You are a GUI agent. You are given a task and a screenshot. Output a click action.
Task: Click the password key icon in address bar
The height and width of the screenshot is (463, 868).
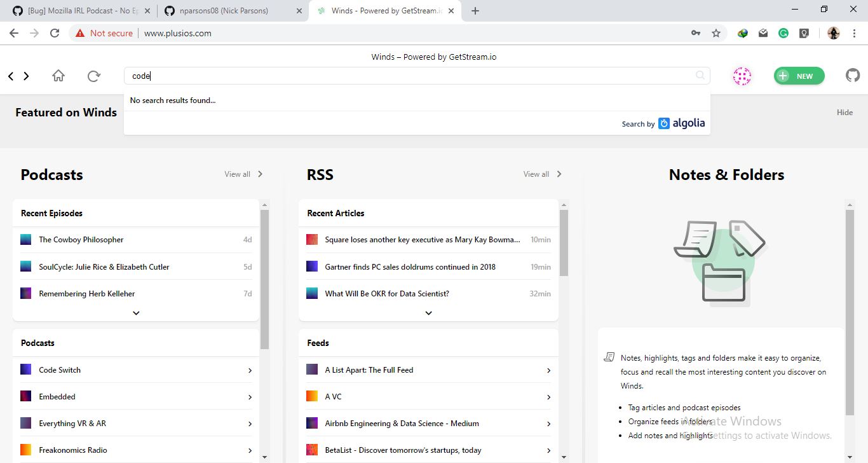(x=695, y=32)
